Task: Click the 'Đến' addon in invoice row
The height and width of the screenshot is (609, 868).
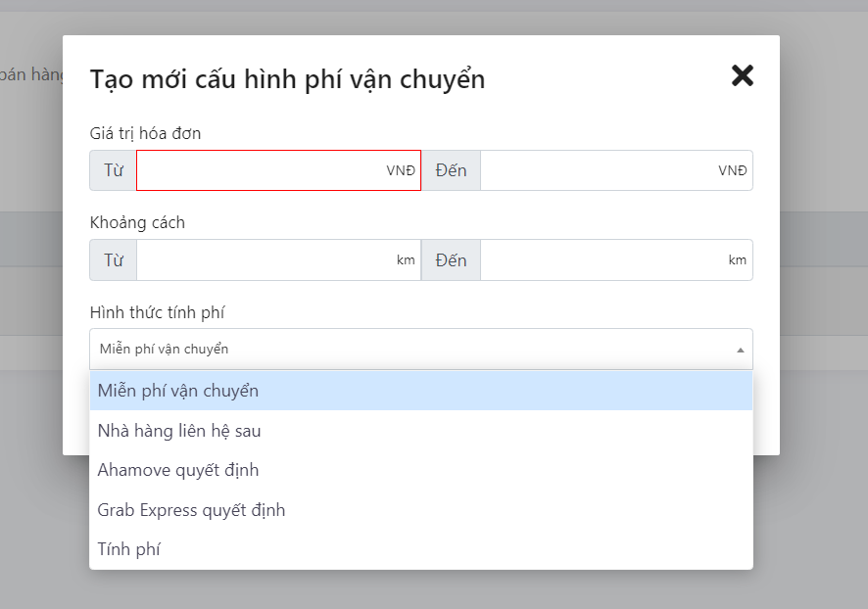Action: click(x=451, y=170)
